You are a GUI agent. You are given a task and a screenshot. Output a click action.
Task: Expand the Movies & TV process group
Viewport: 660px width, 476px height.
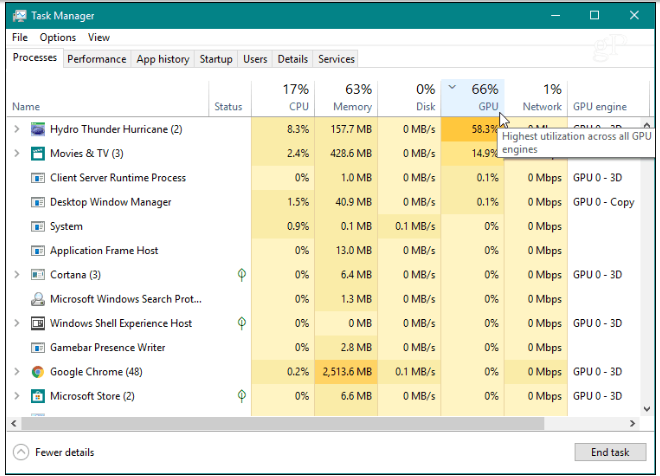point(17,154)
